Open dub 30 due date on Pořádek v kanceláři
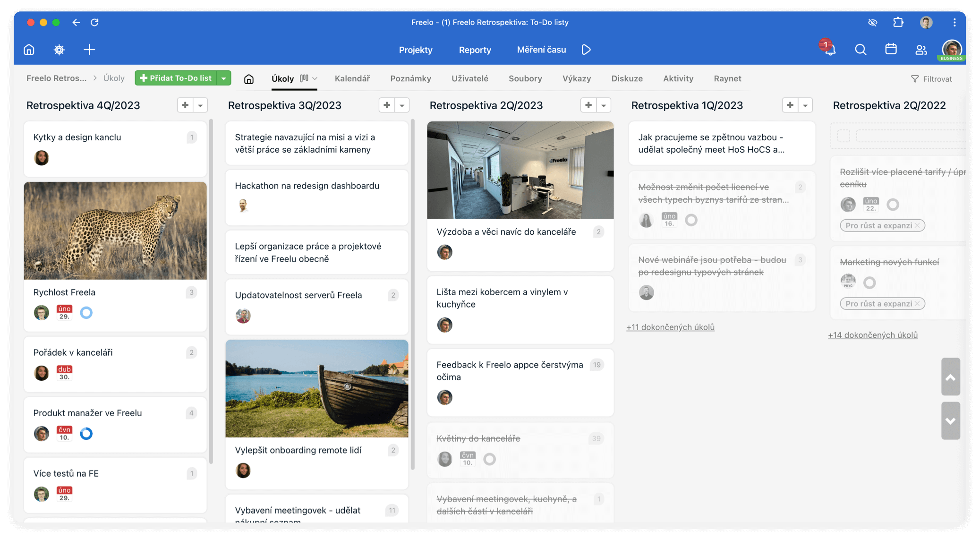980x539 pixels. (x=64, y=373)
